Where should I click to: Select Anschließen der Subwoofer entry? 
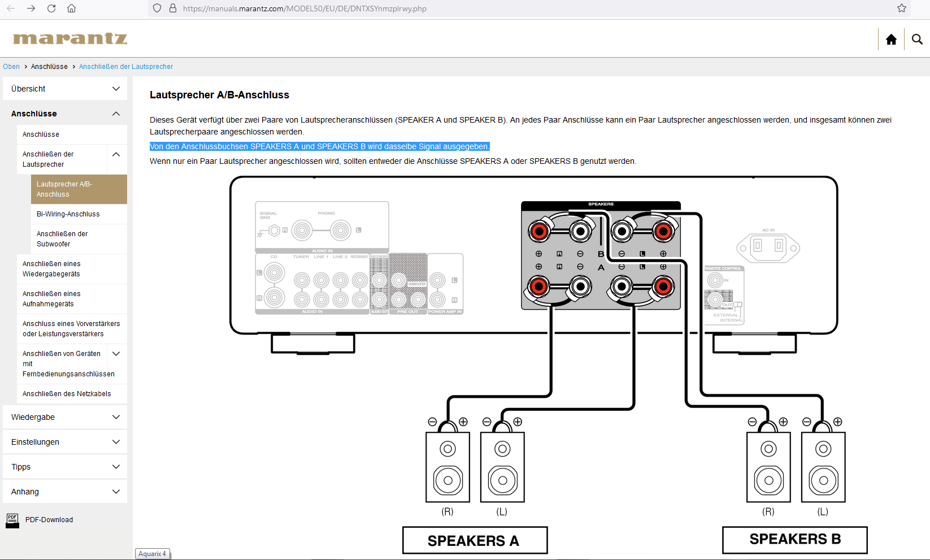[62, 239]
